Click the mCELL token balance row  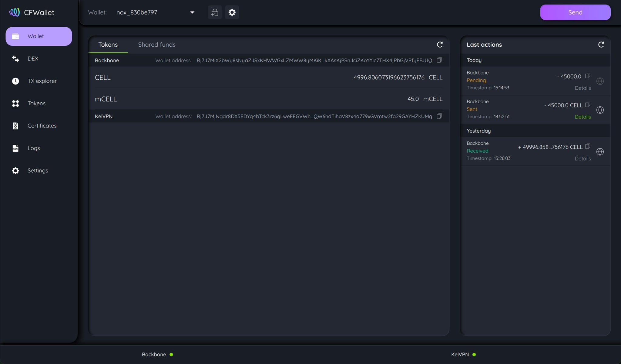pyautogui.click(x=268, y=99)
